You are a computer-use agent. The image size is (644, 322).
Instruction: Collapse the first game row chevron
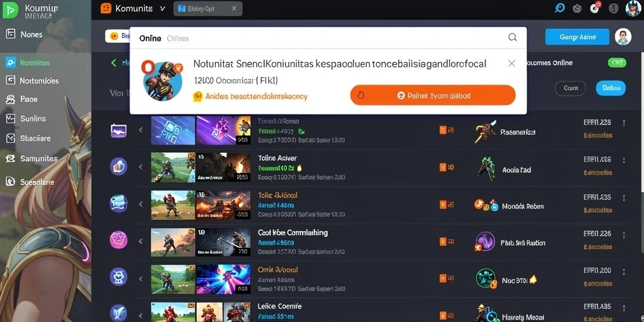(x=140, y=130)
